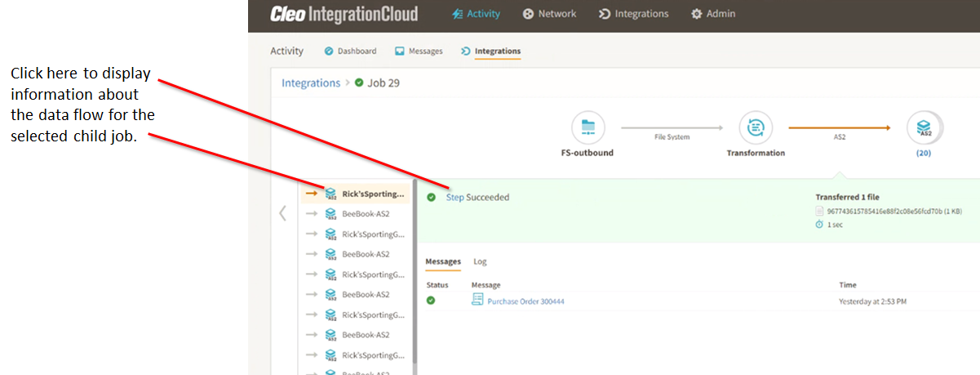
Task: Click the FS-outbound folder node icon
Action: click(x=588, y=127)
